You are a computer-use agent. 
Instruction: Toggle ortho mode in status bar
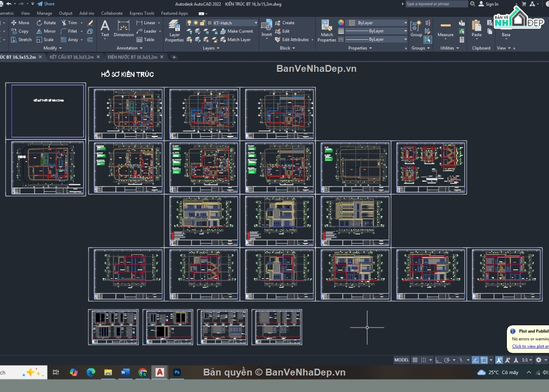click(x=438, y=360)
